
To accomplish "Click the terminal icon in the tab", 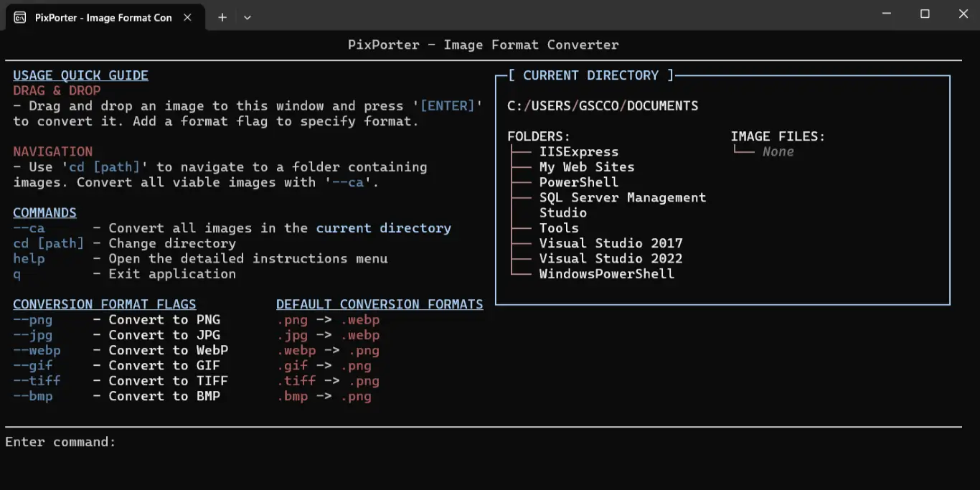I will (20, 17).
